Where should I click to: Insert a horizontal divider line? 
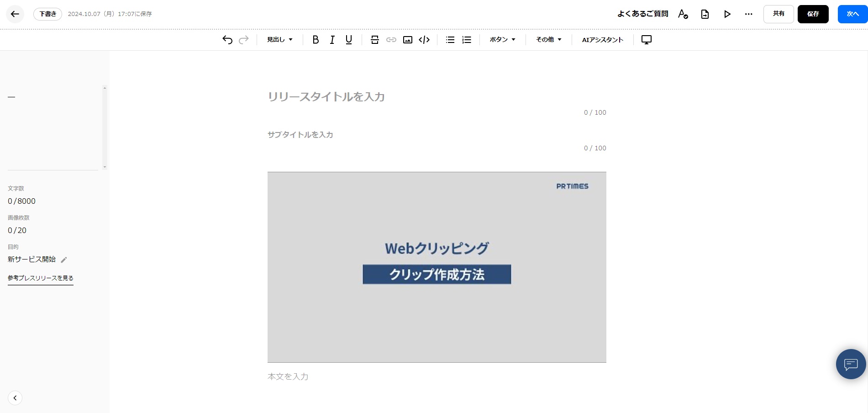coord(375,40)
